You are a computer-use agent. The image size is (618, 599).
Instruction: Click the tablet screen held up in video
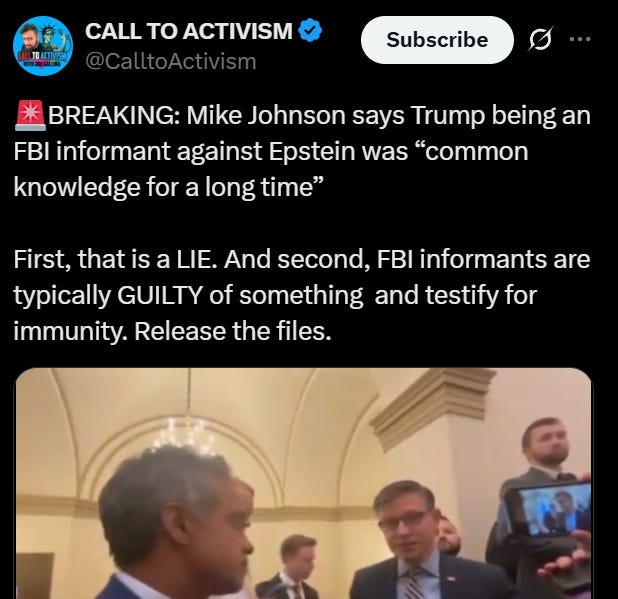[552, 509]
